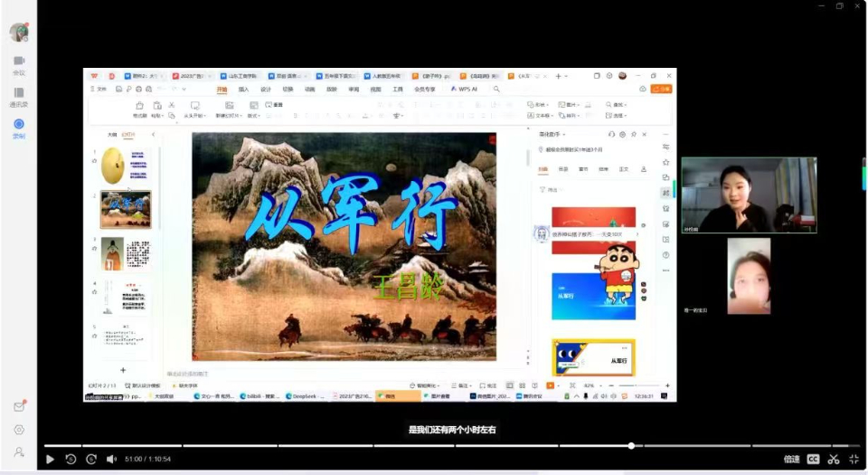Mute the video player volume
Viewport: 868px width, 475px height.
click(111, 459)
